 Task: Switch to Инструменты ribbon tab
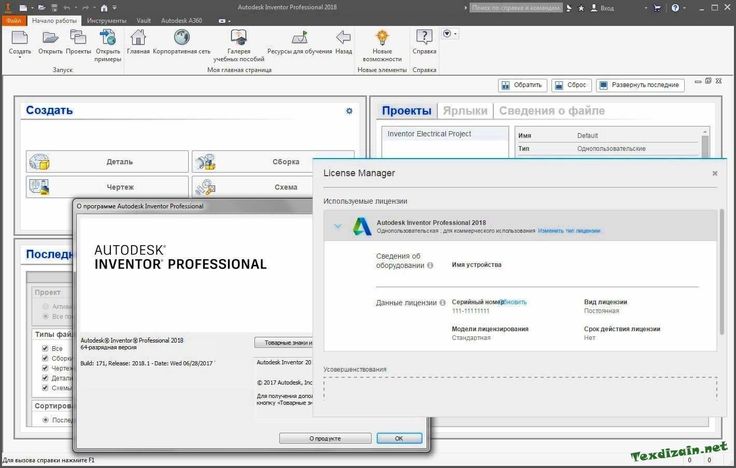[107, 21]
